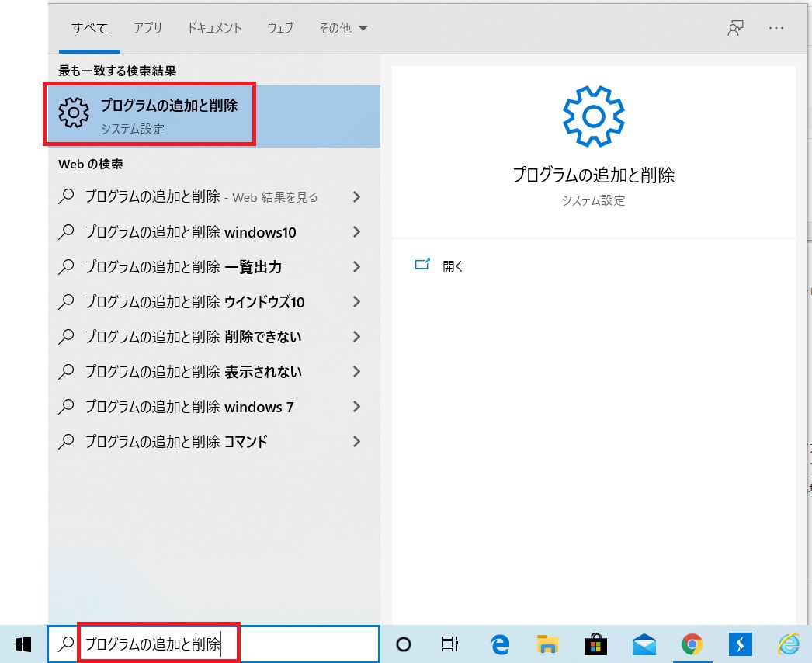Screen dimensions: 812x663
Task: Click the magnifier icon beside windows10 suggestion
Action: 66,231
